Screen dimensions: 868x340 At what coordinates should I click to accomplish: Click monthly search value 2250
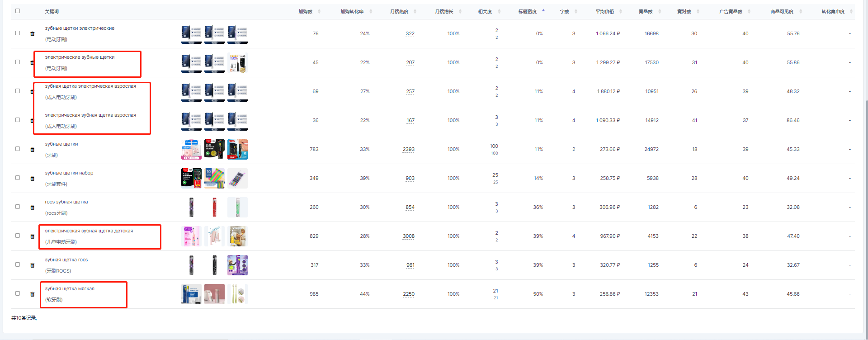click(x=409, y=294)
